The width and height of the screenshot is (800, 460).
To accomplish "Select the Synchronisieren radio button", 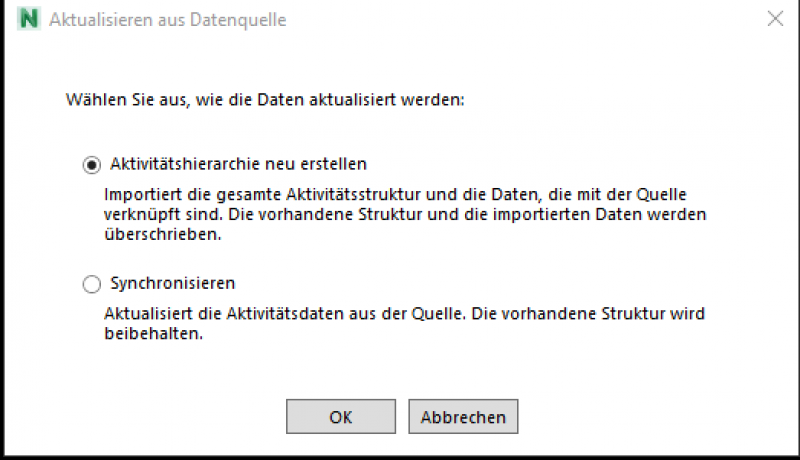I will pyautogui.click(x=92, y=284).
